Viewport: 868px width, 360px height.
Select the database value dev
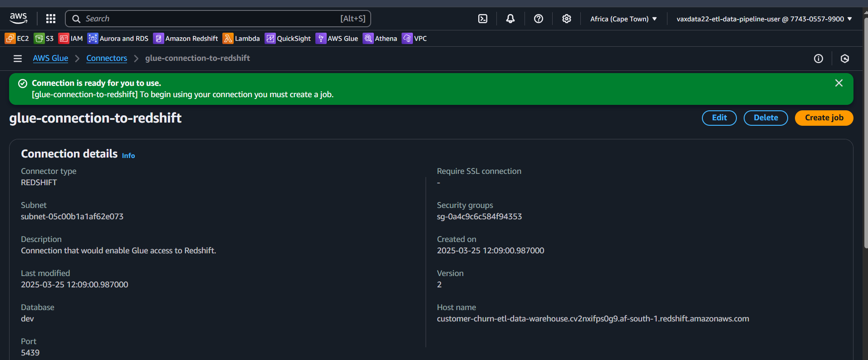pos(27,319)
